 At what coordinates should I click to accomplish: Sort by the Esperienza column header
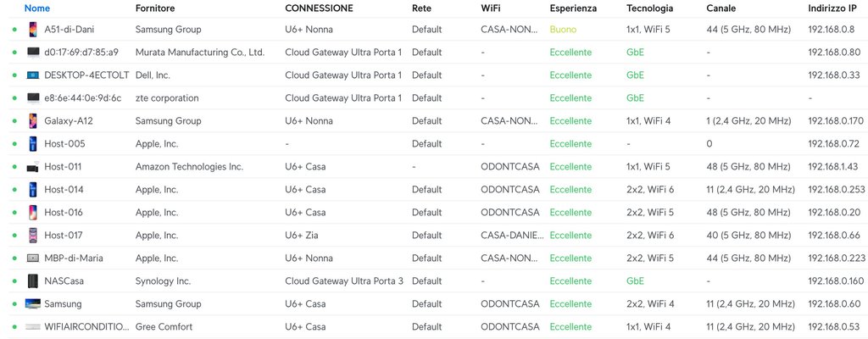click(573, 8)
